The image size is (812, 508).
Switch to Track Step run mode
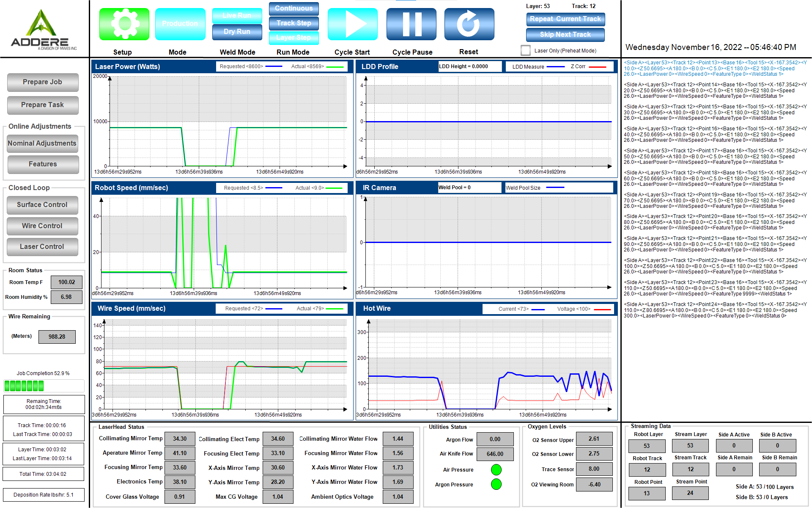(294, 23)
